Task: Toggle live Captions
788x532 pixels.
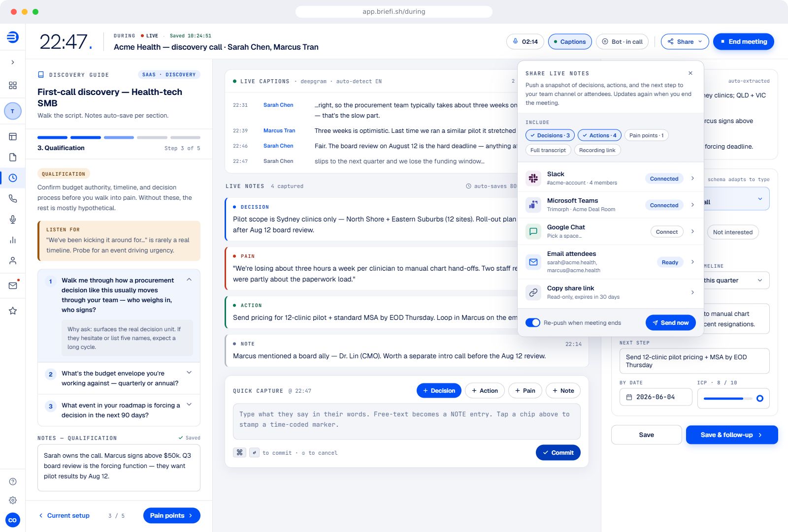Action: tap(570, 42)
